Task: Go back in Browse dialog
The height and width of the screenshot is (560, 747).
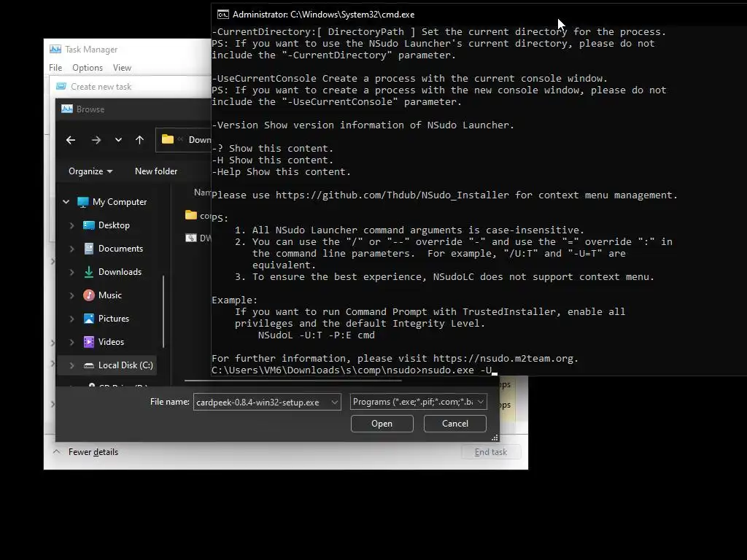Action: (x=71, y=140)
